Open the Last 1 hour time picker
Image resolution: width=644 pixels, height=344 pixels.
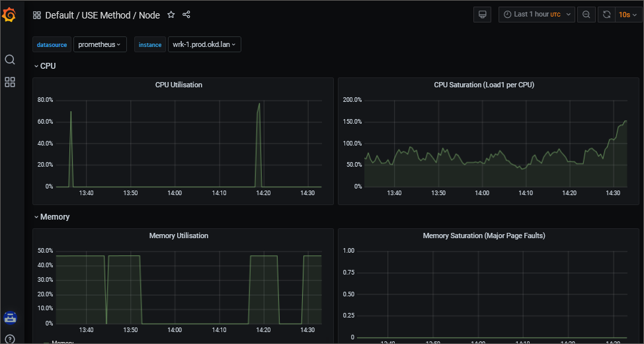point(536,15)
